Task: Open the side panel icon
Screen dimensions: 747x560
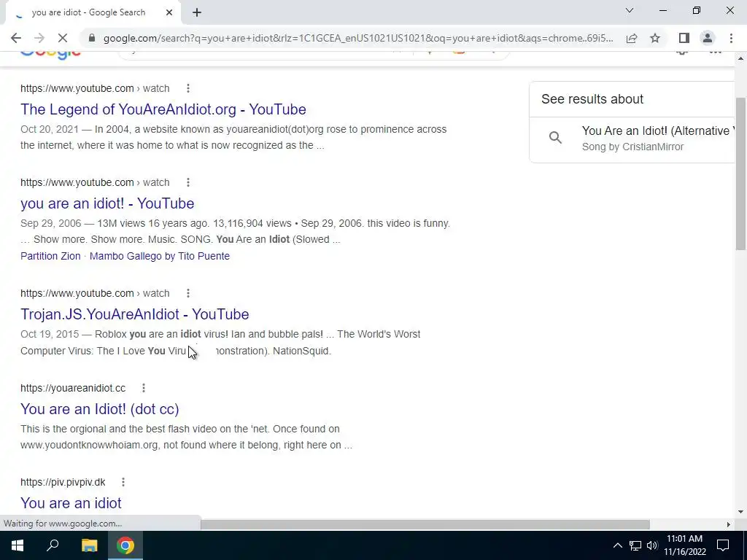Action: pos(684,38)
